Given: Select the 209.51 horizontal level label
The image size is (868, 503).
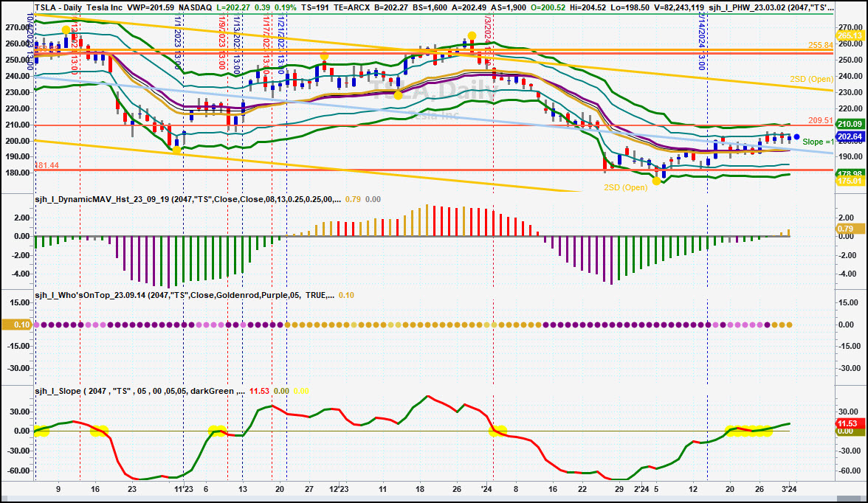Looking at the screenshot, I should pyautogui.click(x=821, y=120).
